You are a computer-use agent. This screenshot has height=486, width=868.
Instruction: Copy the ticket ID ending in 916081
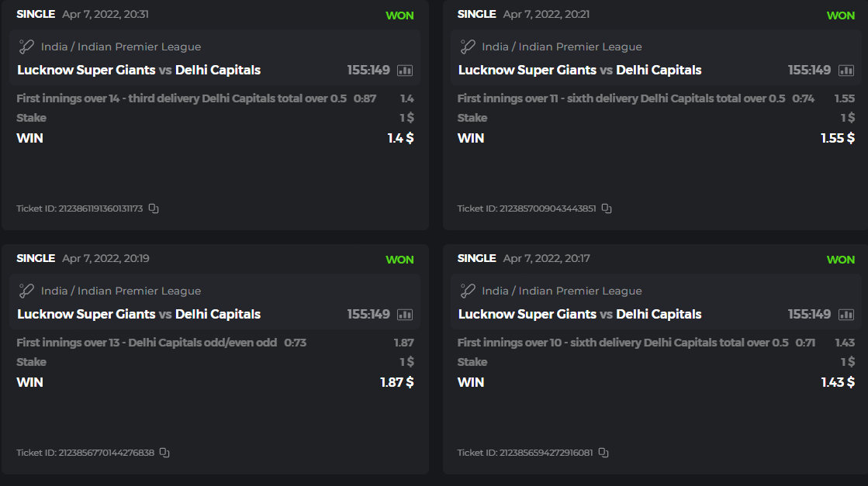603,453
